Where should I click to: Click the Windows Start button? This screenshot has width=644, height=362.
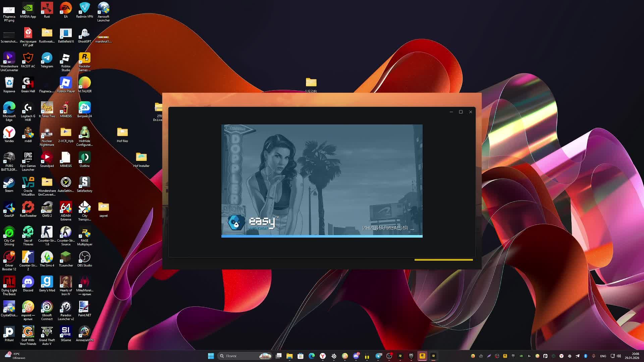point(211,356)
